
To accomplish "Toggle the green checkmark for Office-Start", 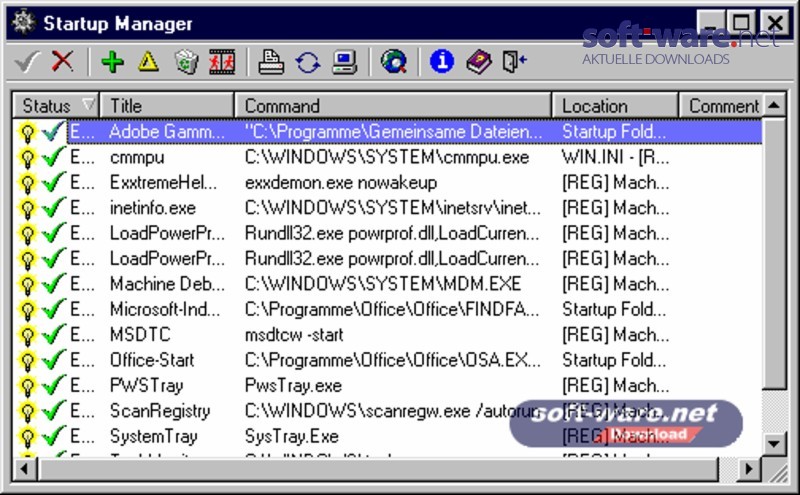I will 54,360.
